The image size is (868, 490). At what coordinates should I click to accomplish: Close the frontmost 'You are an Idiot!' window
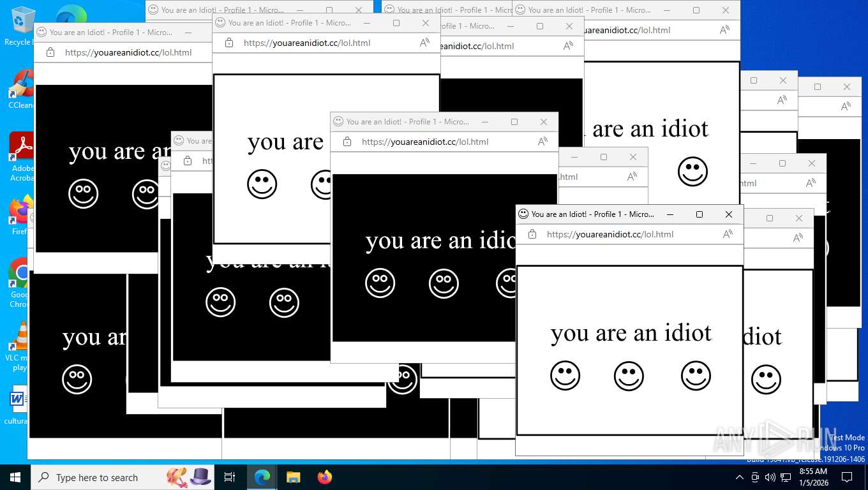pyautogui.click(x=729, y=214)
